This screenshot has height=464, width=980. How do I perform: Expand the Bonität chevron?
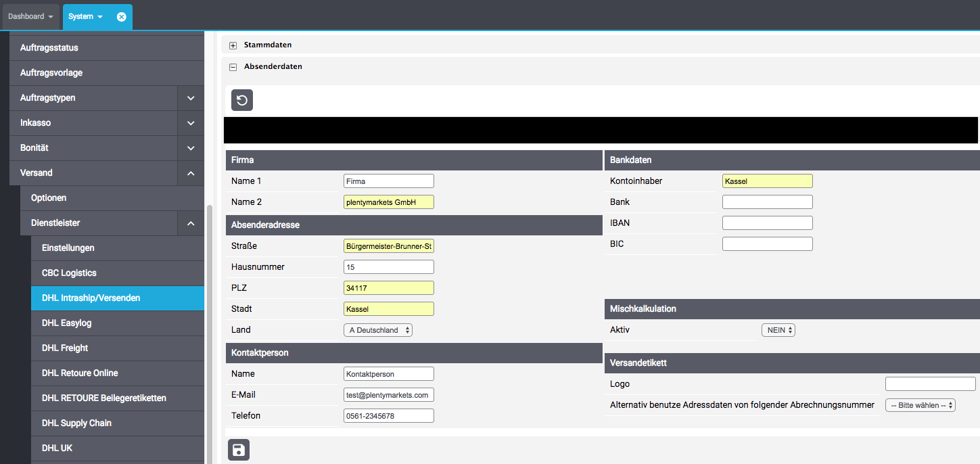click(x=191, y=148)
